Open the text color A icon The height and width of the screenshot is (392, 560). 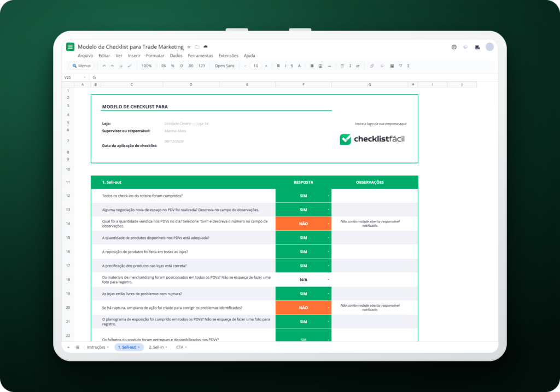click(x=299, y=66)
